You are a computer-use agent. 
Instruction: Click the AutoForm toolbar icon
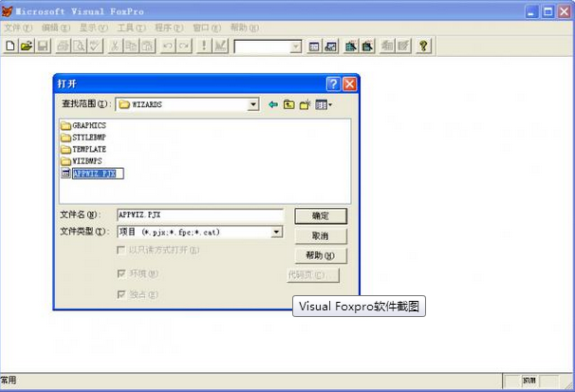coord(387,47)
